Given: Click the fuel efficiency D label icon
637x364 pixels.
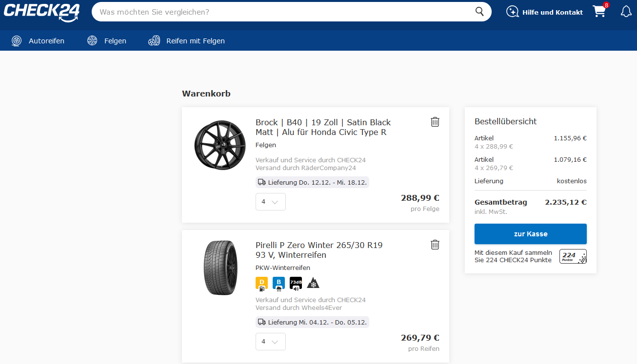Looking at the screenshot, I should [x=261, y=284].
